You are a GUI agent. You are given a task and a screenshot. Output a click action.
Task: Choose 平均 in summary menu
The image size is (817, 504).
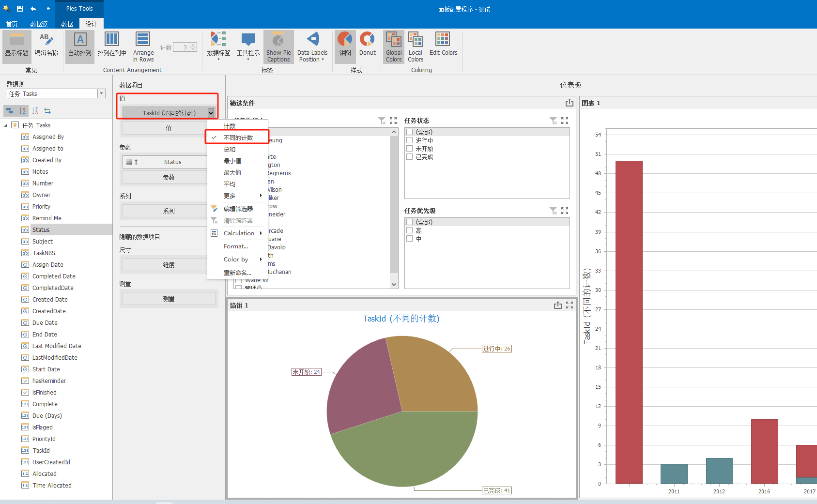point(238,184)
